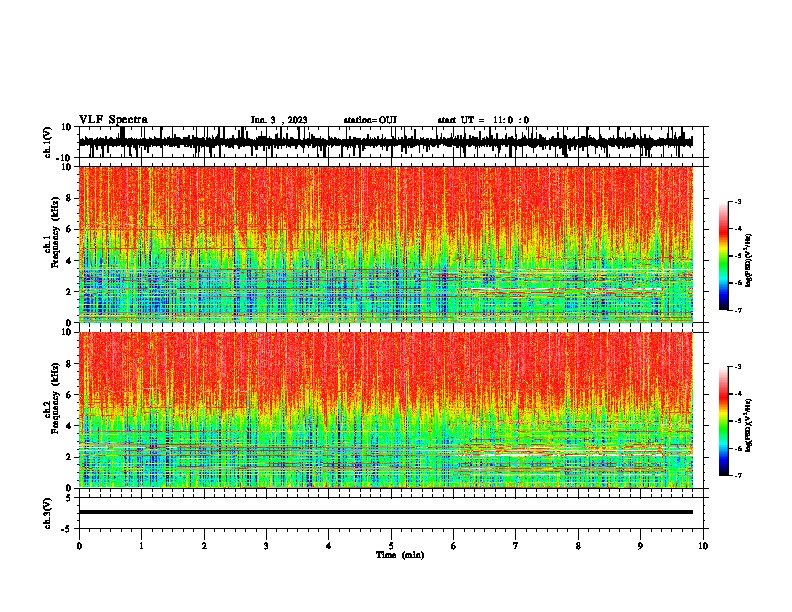Click the time axis tick label "7"
Viewport: 792px width, 612px height.
[x=516, y=546]
